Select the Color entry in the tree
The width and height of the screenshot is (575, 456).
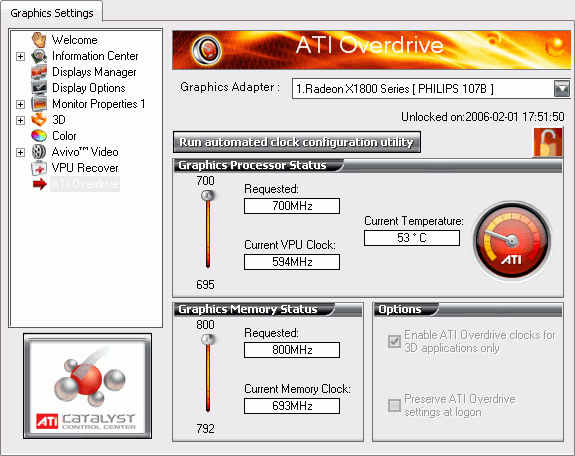click(x=64, y=136)
